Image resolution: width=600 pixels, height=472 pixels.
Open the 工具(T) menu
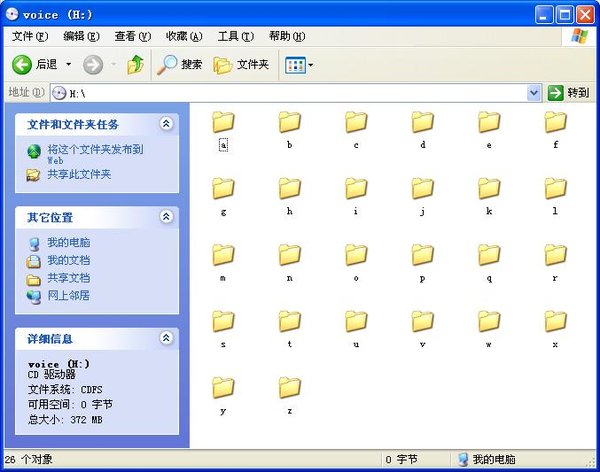[x=235, y=36]
